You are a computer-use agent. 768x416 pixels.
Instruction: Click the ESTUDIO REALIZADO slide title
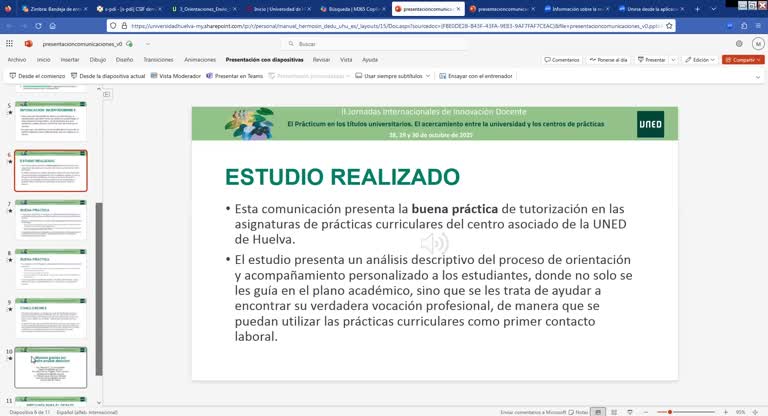(x=342, y=177)
